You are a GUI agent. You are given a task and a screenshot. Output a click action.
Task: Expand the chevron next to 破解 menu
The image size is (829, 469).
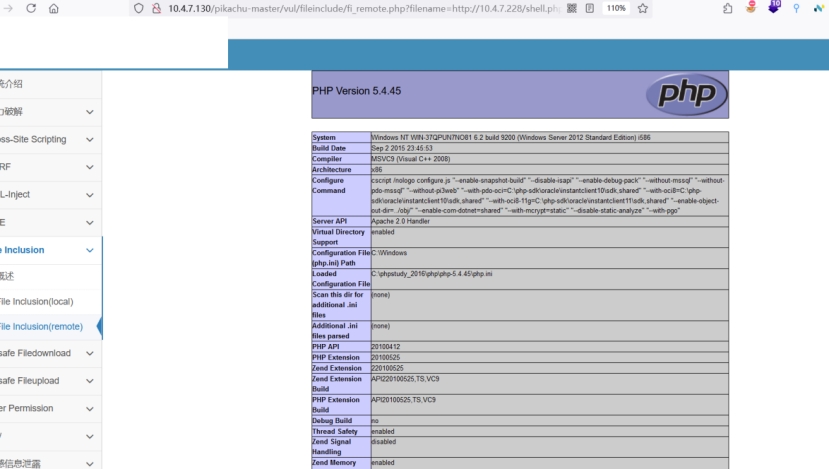[x=90, y=112]
